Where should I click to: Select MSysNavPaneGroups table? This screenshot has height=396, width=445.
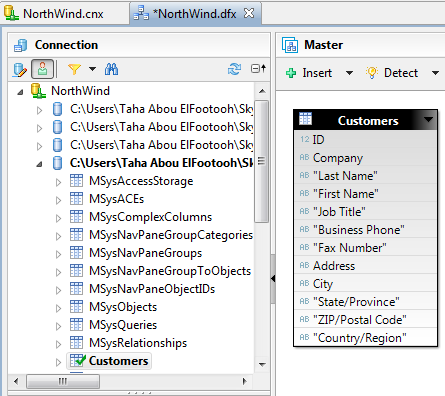(145, 253)
